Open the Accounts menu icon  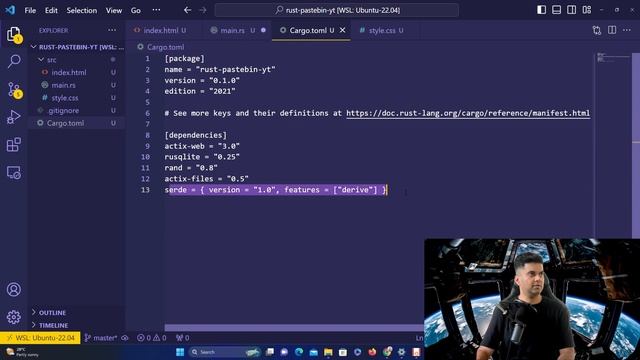(x=14, y=289)
